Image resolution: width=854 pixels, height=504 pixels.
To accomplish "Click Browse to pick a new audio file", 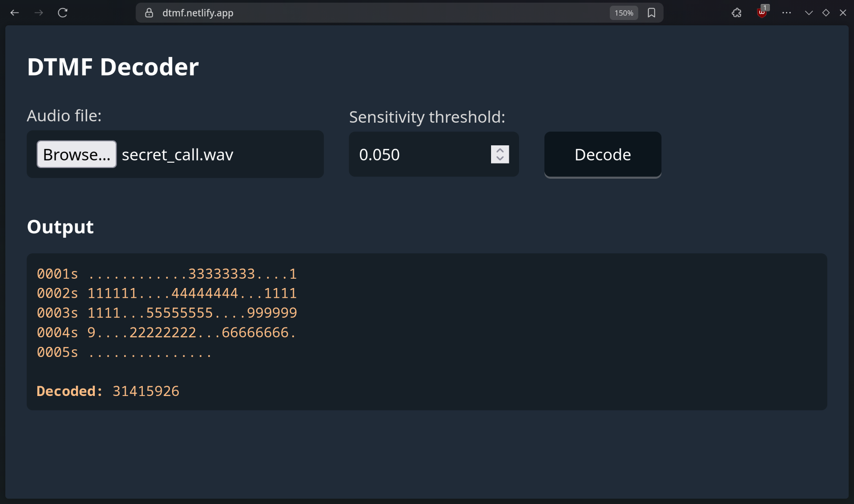I will point(77,154).
